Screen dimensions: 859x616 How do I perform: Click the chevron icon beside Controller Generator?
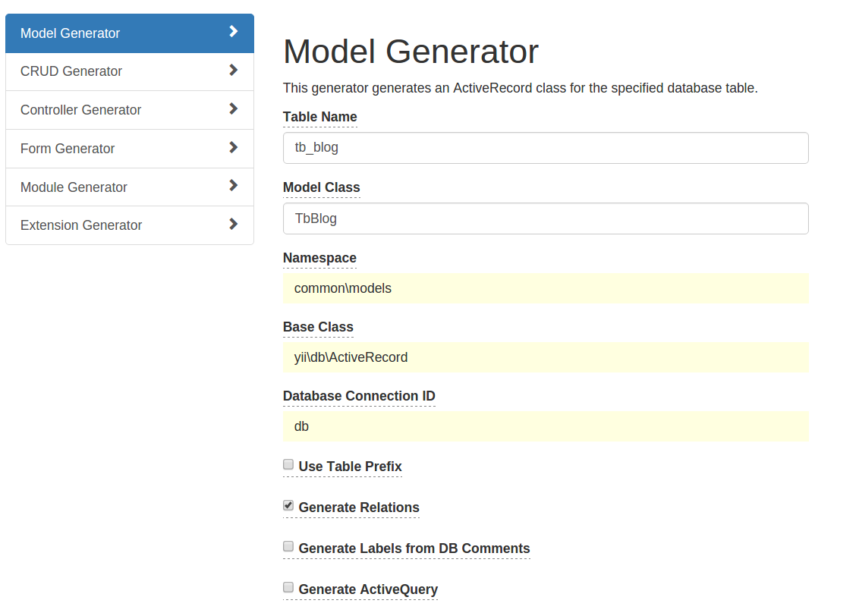point(234,109)
